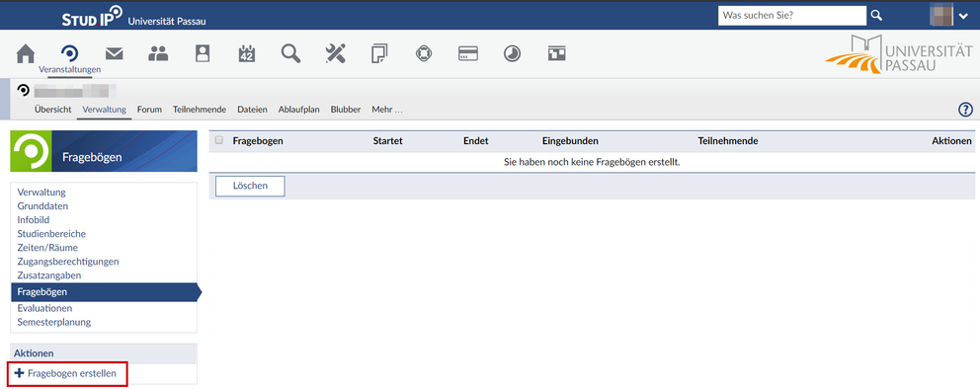Click the blue help question mark icon

coord(965,110)
